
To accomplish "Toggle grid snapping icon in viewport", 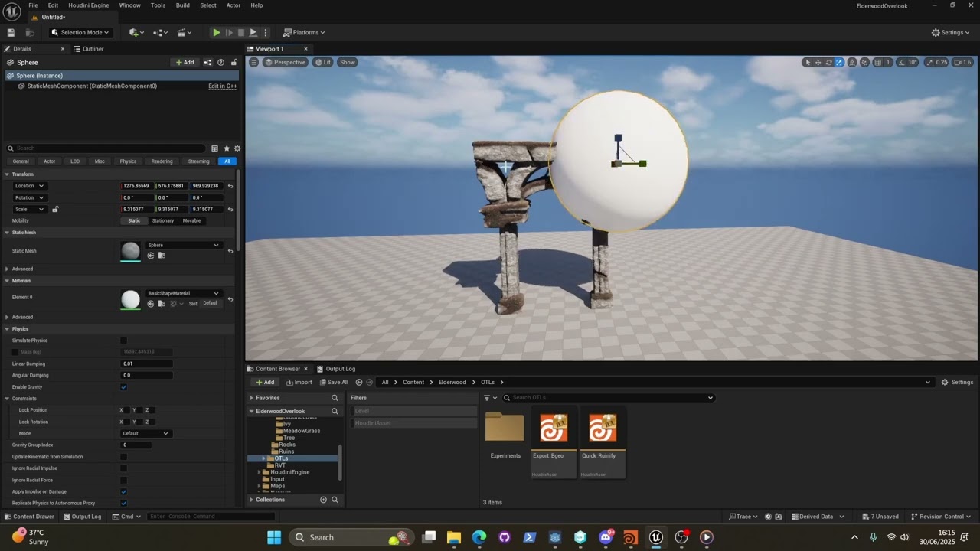I will tap(878, 62).
